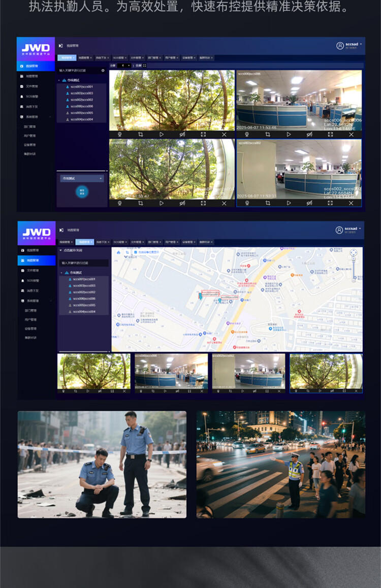Fullscreen the top-left tile of upper video grid
The image size is (381, 588).
point(203,135)
